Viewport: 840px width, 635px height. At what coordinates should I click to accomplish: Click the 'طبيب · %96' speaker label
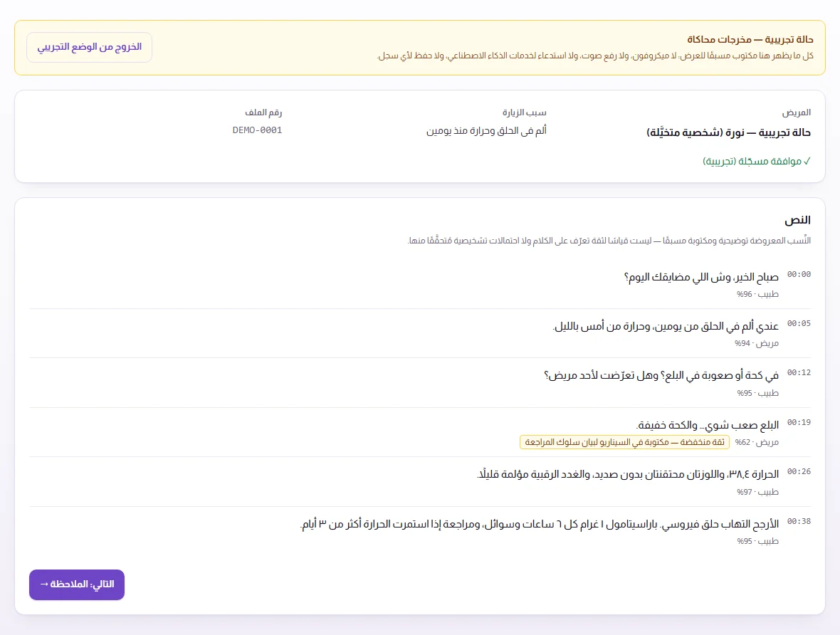757,294
